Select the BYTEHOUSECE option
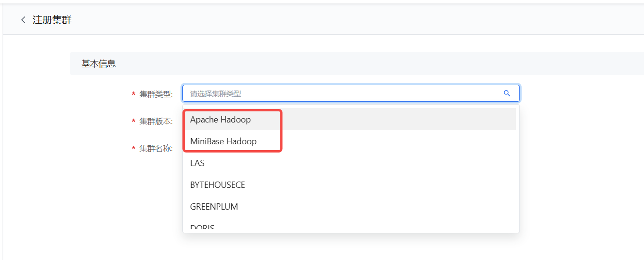644x260 pixels. click(x=218, y=185)
